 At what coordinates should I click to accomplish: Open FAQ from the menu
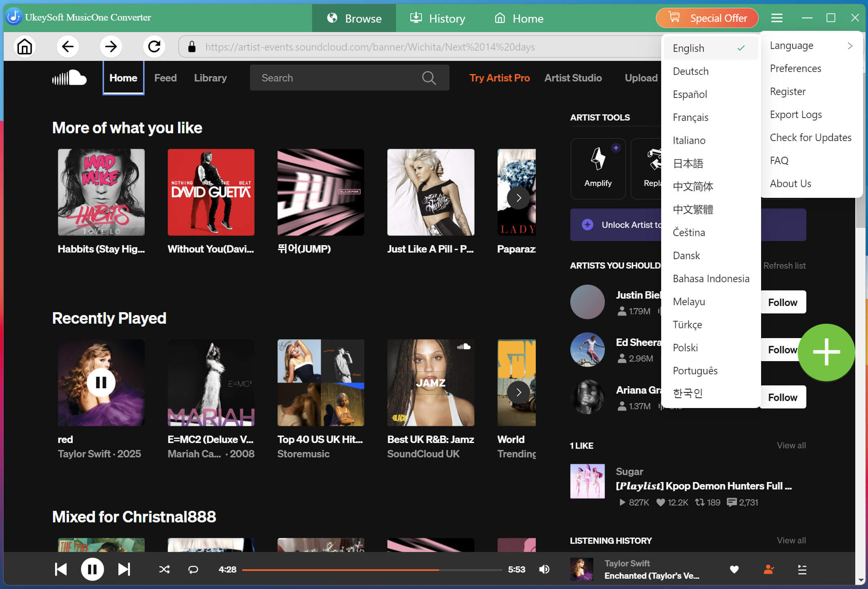coord(811,160)
